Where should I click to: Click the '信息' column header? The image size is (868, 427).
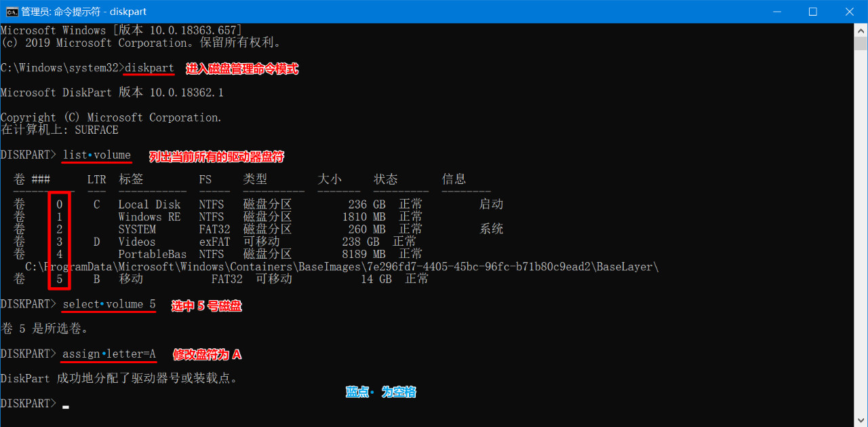point(454,180)
